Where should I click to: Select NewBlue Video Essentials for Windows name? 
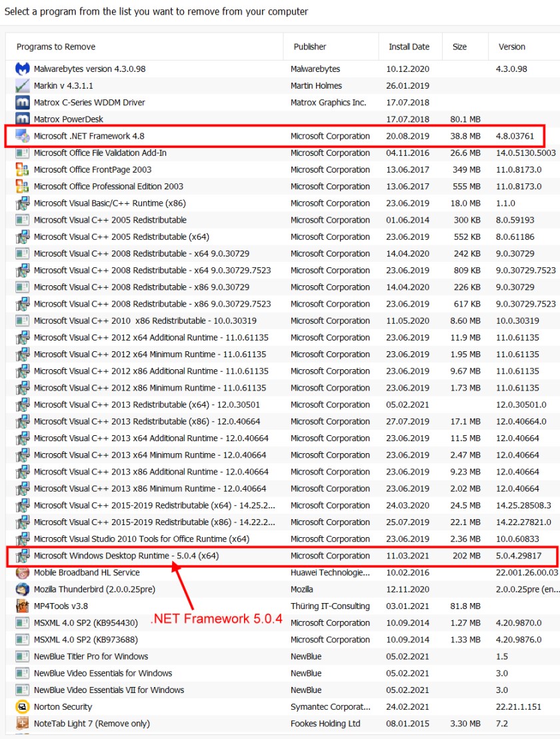click(x=103, y=674)
